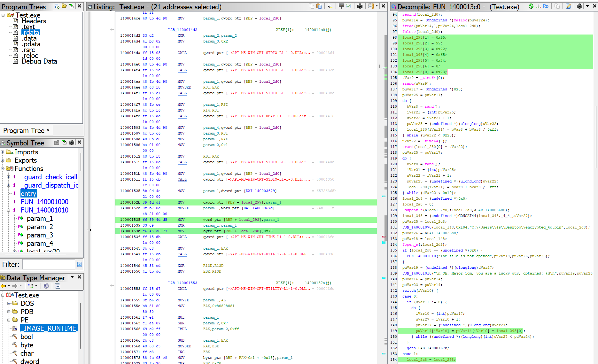Click the copy icon in the Listing toolbar
The image size is (598, 364).
(312, 6)
